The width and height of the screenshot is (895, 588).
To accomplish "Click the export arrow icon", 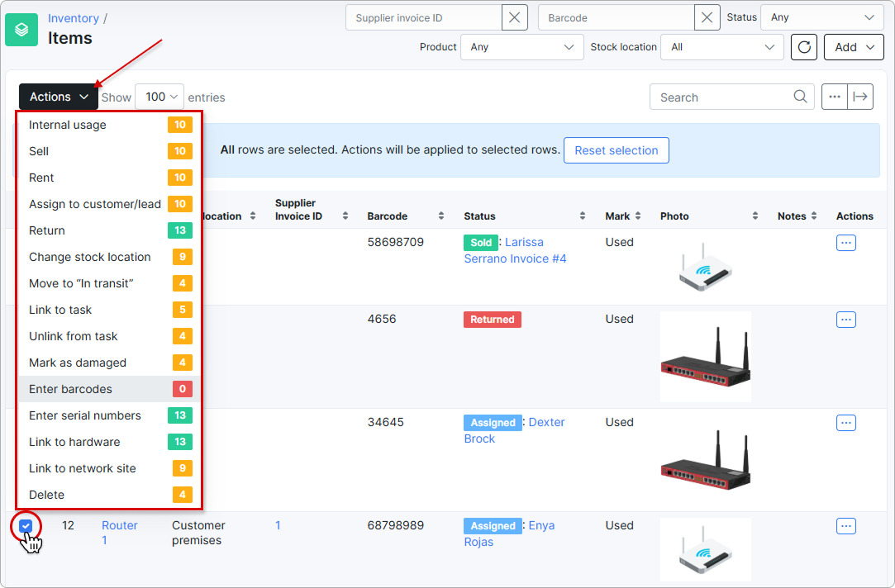I will click(860, 97).
